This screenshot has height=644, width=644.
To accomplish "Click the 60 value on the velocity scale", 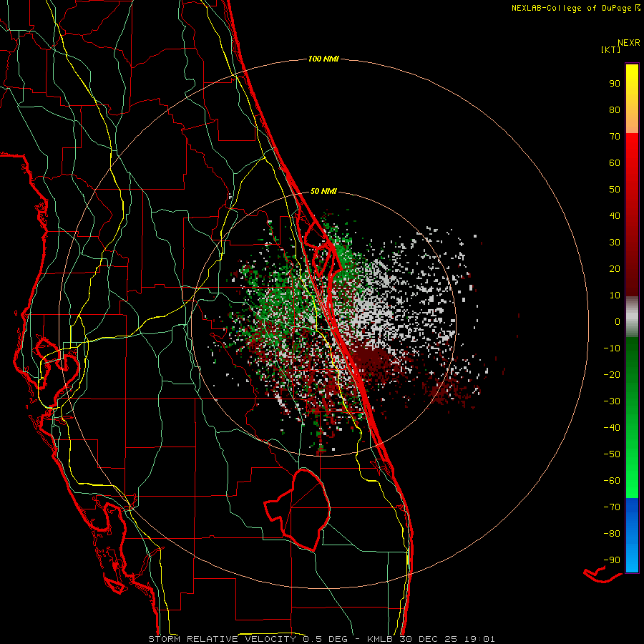I will 615,163.
